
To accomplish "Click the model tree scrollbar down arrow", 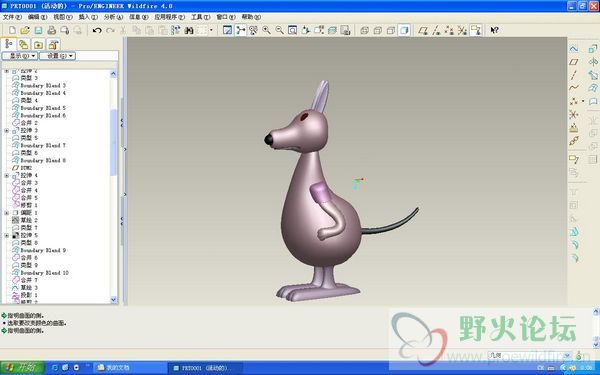I will [x=113, y=300].
